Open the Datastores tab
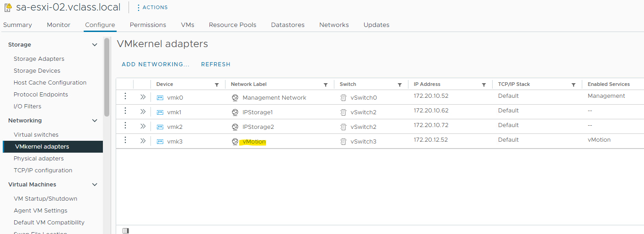644x234 pixels. coord(288,25)
